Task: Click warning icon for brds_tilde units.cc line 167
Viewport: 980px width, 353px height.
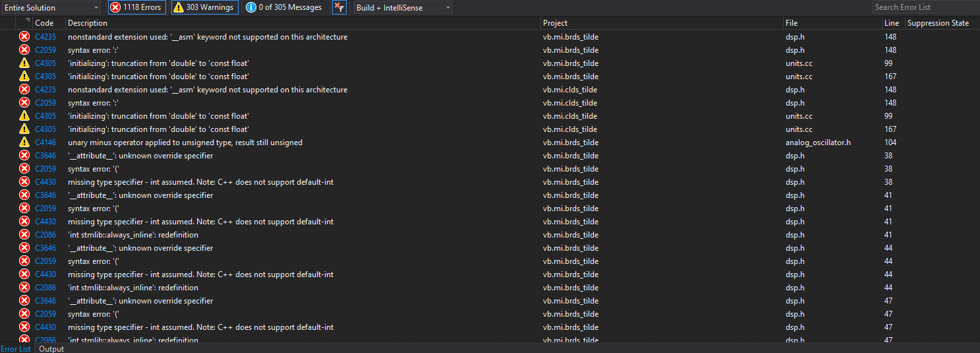Action: coord(24,77)
